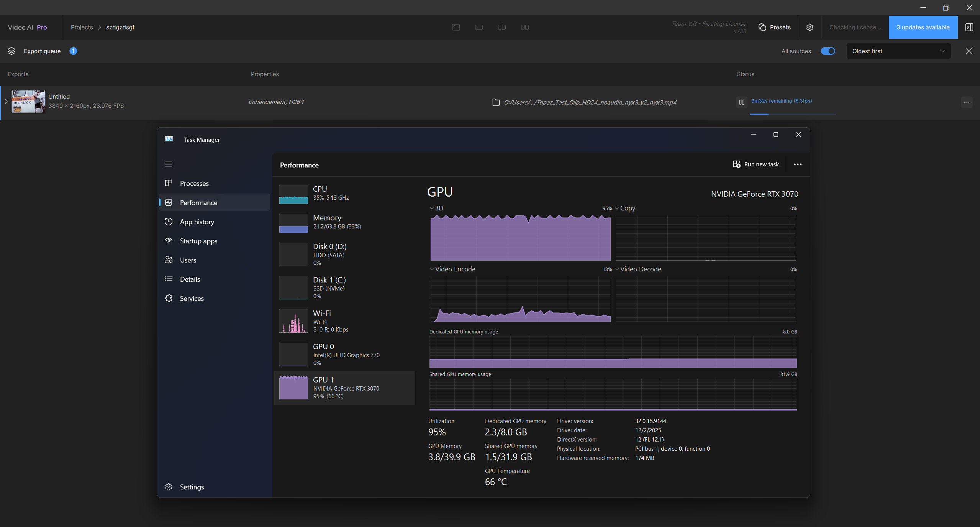Select the side-by-side layout icon
Viewport: 980px width, 527px height.
click(x=524, y=27)
